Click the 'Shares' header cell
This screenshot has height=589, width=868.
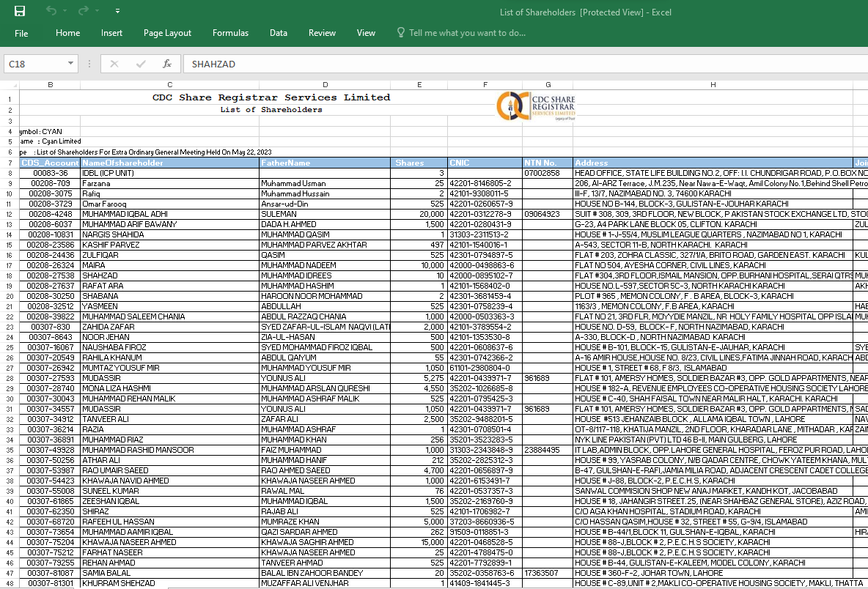tap(419, 163)
